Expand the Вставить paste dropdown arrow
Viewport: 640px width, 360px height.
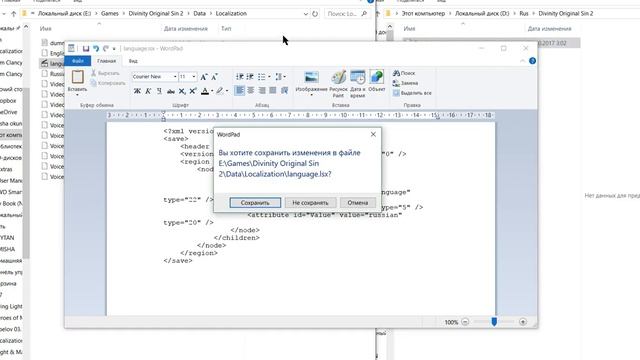(x=77, y=95)
